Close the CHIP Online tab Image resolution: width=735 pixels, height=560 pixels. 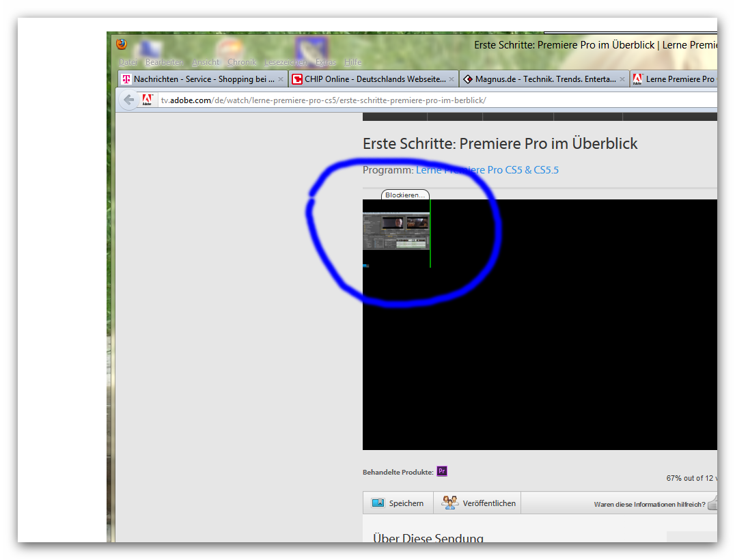click(x=451, y=79)
